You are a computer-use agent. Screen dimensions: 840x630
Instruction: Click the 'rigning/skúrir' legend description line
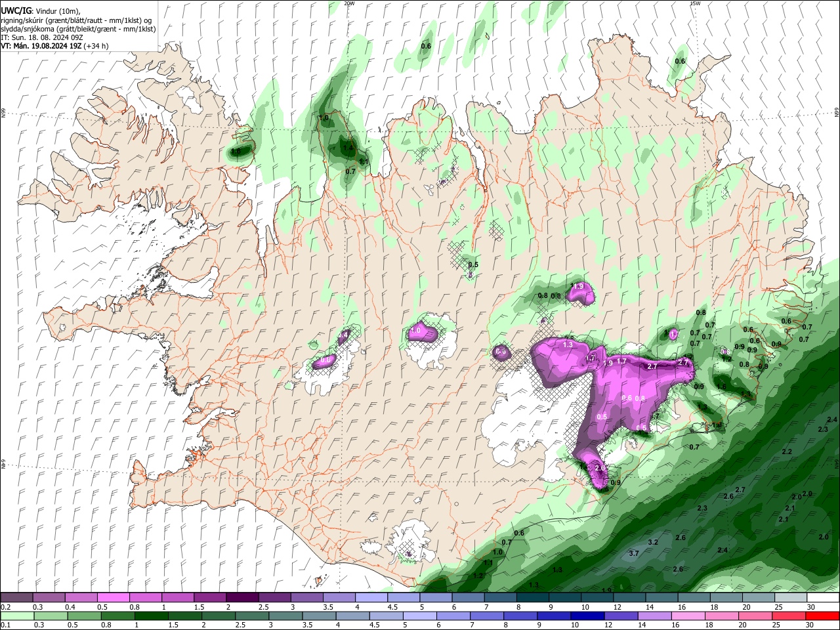click(x=77, y=20)
